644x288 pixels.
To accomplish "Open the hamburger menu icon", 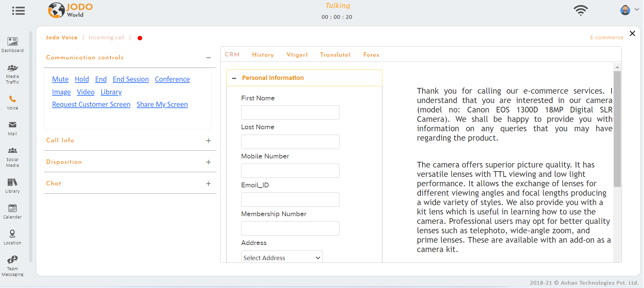I will (x=18, y=11).
